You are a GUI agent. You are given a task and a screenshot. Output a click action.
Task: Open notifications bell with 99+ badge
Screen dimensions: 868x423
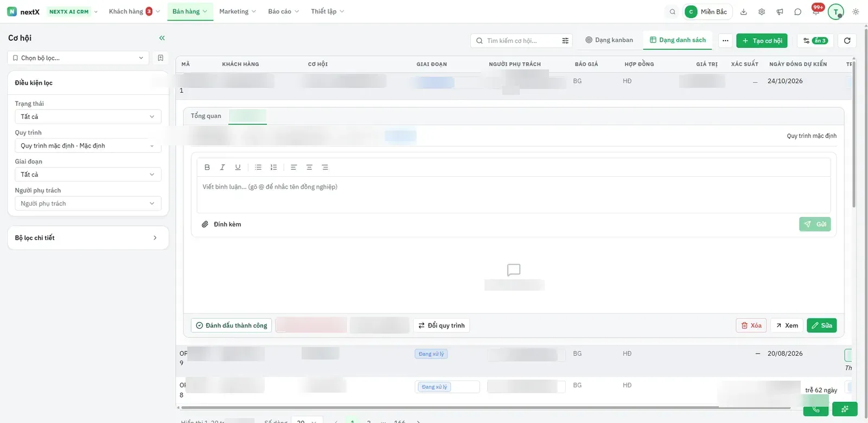click(816, 11)
